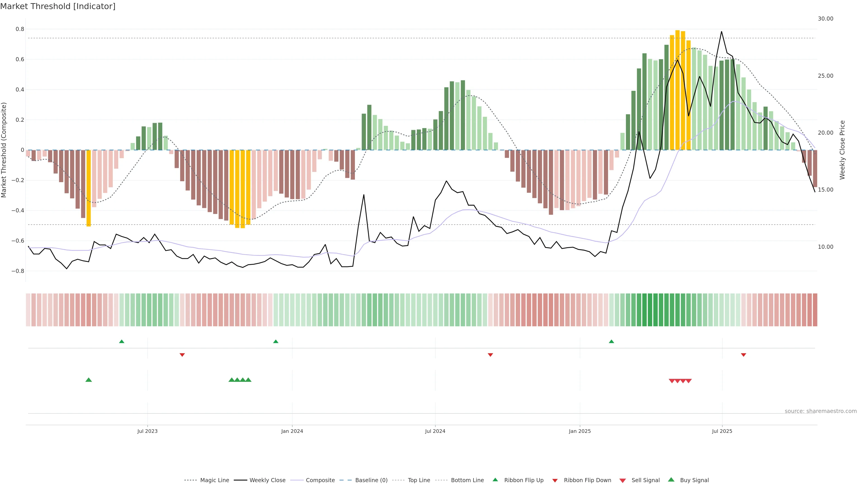Click the Weekly Close Price axis title

pos(842,150)
